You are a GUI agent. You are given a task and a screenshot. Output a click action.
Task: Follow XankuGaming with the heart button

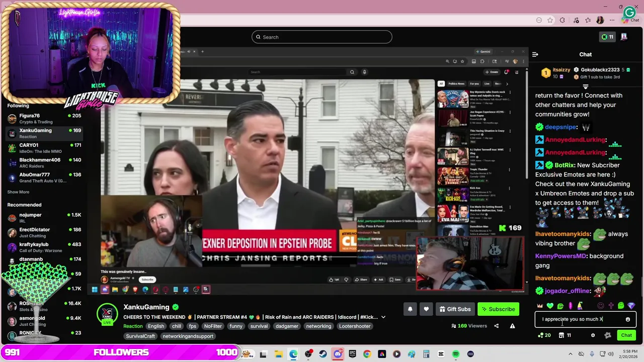(x=426, y=309)
